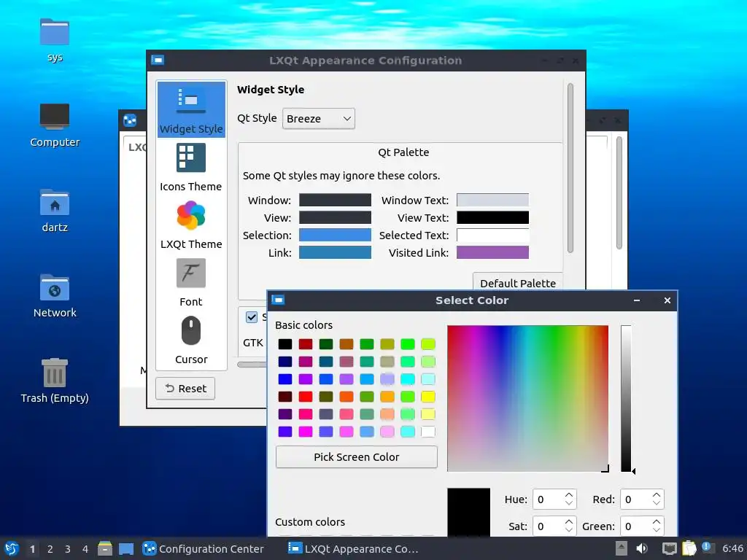This screenshot has width=747, height=560.
Task: Open the Widget Style section in sidebar
Action: (x=191, y=109)
